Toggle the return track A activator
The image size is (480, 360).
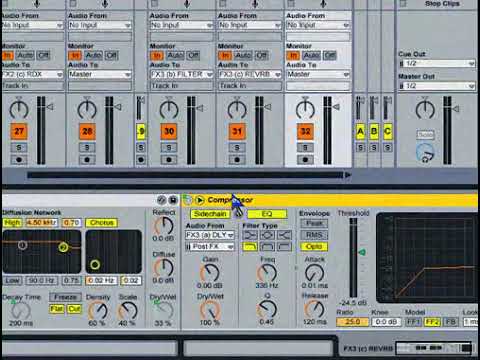pos(360,131)
